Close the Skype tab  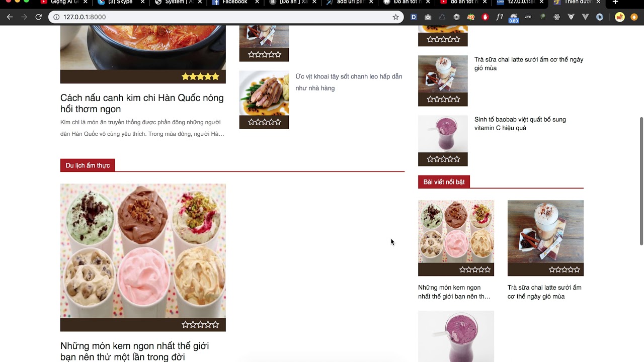click(143, 3)
